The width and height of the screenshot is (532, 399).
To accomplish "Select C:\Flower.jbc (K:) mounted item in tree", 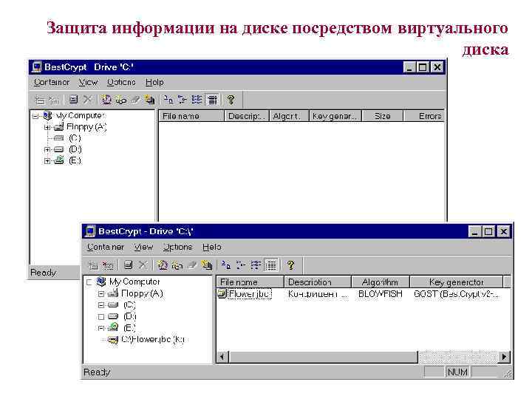I will coord(154,339).
